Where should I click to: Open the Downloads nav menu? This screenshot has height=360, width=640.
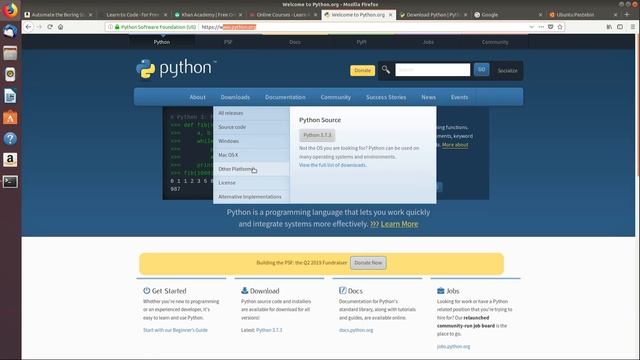tap(235, 97)
